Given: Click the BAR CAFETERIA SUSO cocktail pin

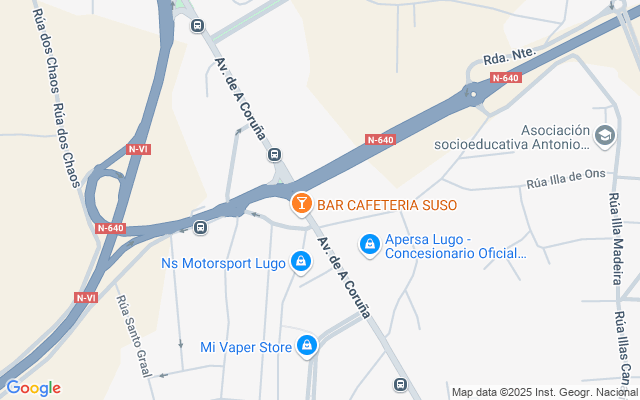Looking at the screenshot, I should pyautogui.click(x=302, y=203).
